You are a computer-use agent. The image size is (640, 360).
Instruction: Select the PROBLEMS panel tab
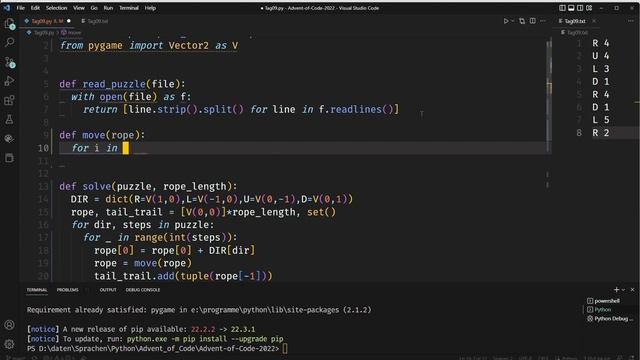click(67, 290)
